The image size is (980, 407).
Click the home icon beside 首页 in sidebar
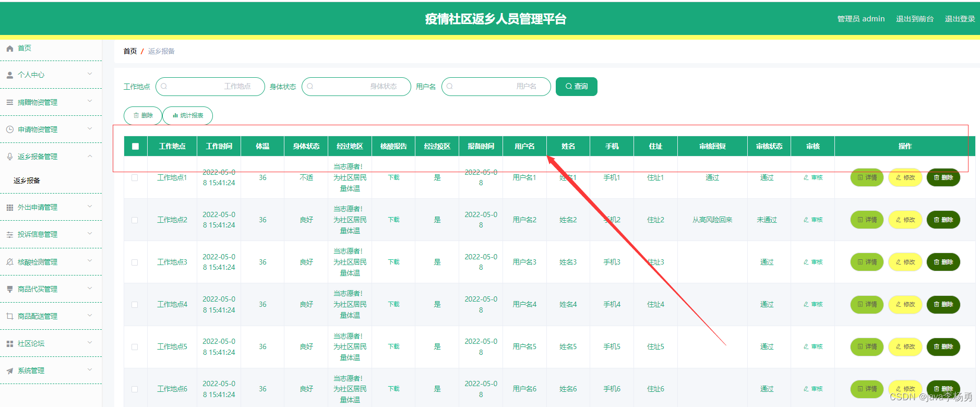tap(10, 49)
